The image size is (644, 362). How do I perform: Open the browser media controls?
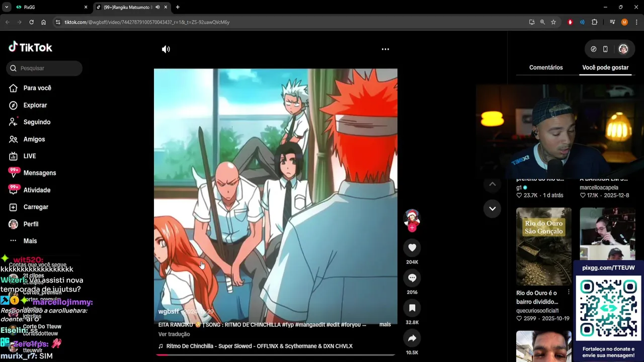[x=612, y=22]
